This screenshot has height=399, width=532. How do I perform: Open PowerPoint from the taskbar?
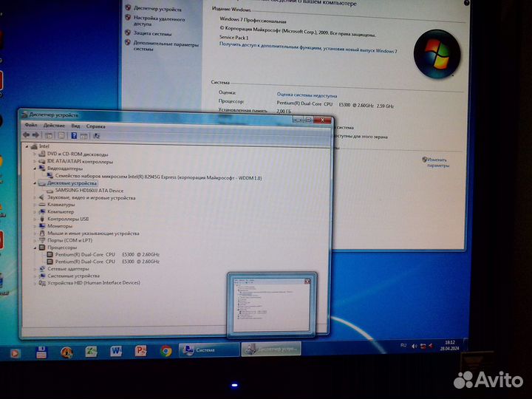point(141,350)
